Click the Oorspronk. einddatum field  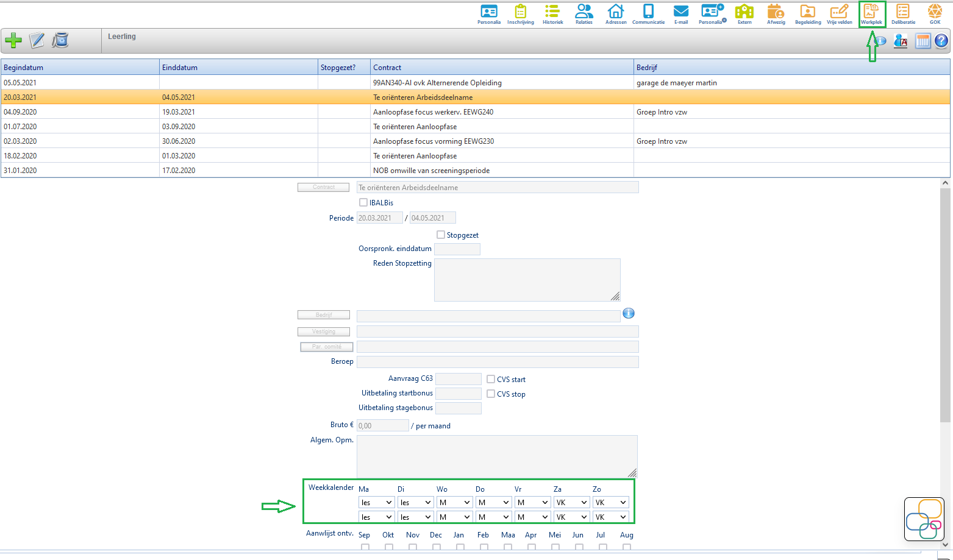click(457, 249)
